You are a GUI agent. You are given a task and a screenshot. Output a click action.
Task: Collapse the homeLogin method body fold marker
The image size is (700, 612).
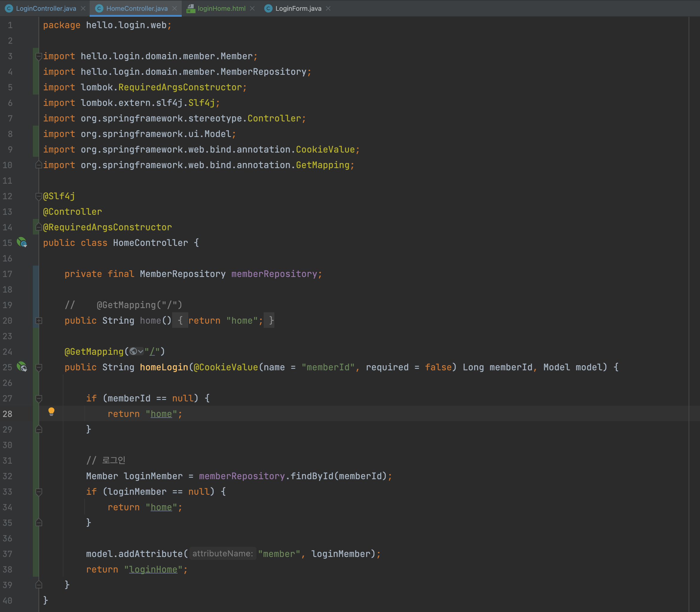tap(39, 368)
